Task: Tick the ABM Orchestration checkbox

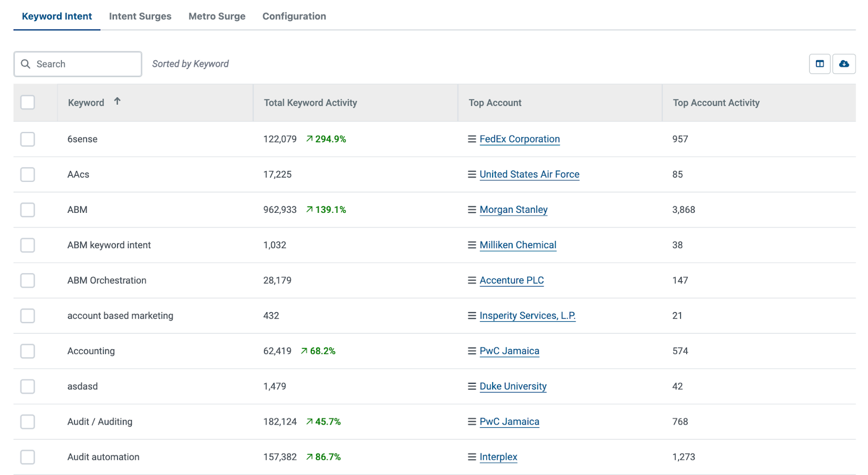Action: (28, 280)
